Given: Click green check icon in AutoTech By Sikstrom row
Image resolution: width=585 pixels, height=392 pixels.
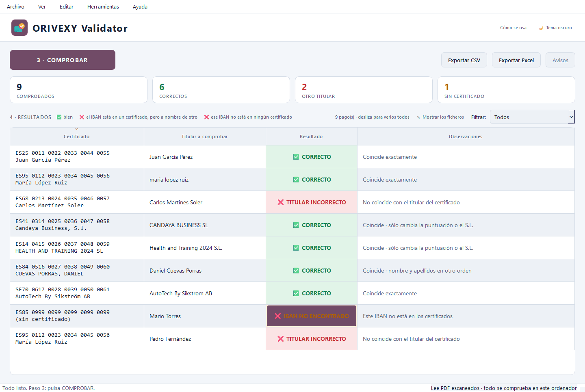Looking at the screenshot, I should pyautogui.click(x=296, y=293).
